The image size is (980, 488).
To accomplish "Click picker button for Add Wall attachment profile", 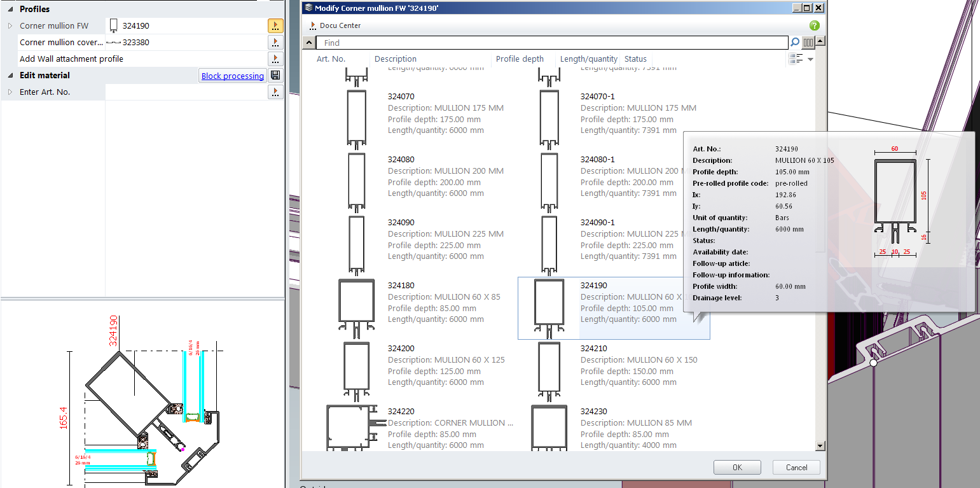I will coord(275,59).
